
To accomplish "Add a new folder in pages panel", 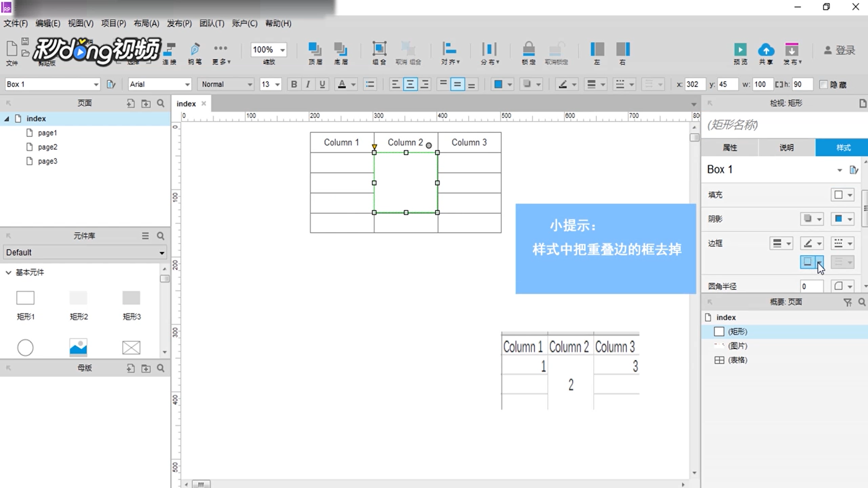I will click(146, 103).
